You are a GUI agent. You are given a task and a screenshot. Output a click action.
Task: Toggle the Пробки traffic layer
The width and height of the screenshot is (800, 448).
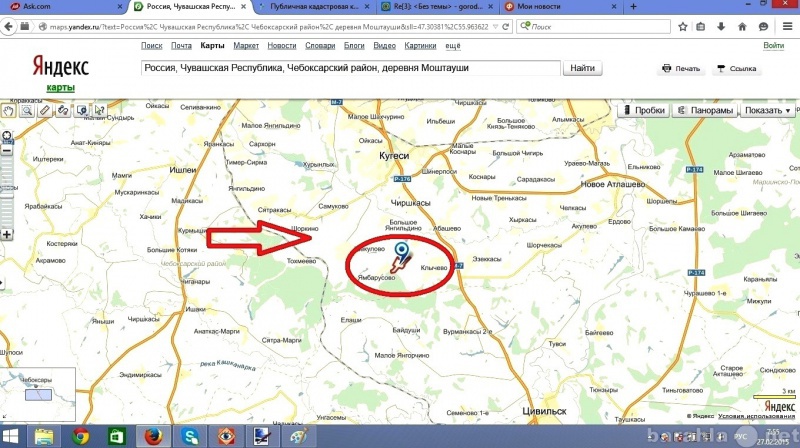coord(643,110)
